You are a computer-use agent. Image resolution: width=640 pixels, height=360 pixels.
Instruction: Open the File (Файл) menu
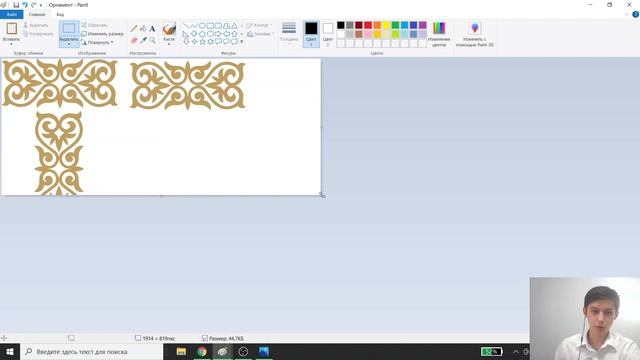tap(12, 14)
